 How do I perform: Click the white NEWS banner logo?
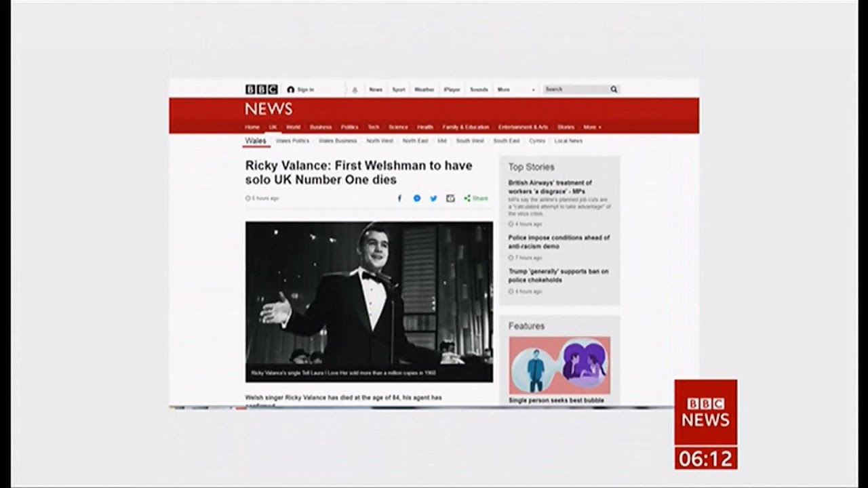[x=269, y=108]
